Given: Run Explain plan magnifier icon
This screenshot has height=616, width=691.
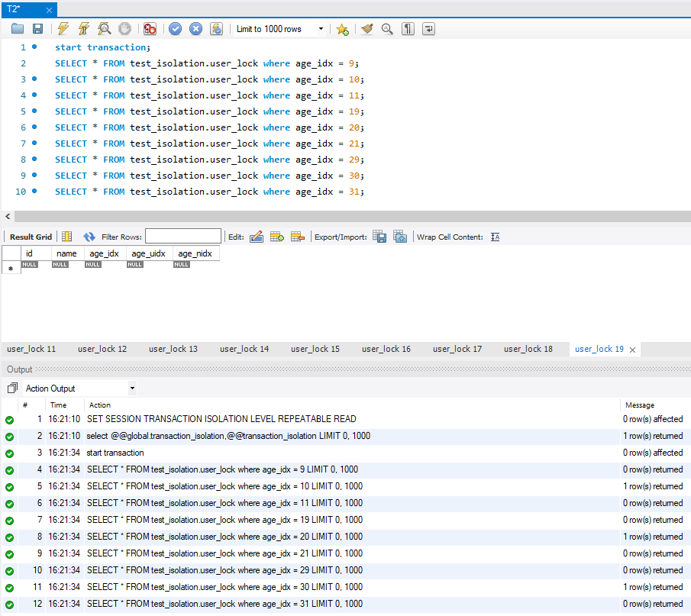Looking at the screenshot, I should click(105, 29).
